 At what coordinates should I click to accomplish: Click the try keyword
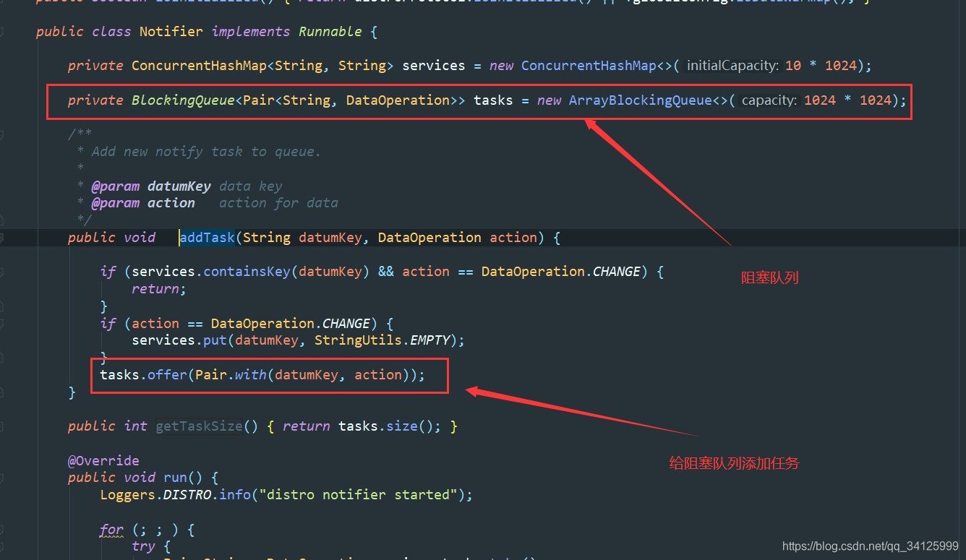[x=143, y=546]
